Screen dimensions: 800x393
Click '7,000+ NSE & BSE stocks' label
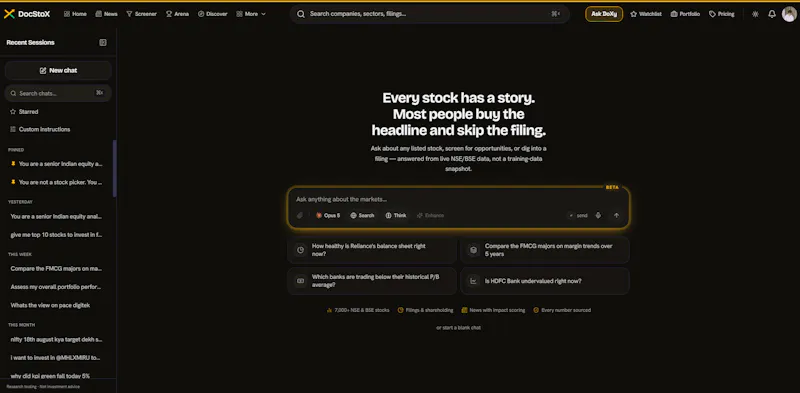[358, 310]
